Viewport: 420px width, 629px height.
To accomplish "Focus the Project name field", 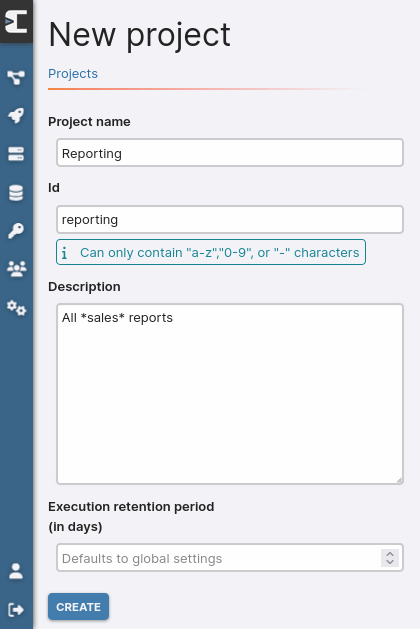I will coord(230,152).
